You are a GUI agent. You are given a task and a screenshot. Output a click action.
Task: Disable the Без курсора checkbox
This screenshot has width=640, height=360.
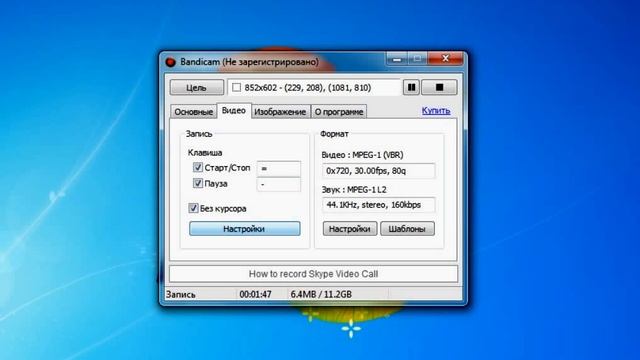(193, 208)
